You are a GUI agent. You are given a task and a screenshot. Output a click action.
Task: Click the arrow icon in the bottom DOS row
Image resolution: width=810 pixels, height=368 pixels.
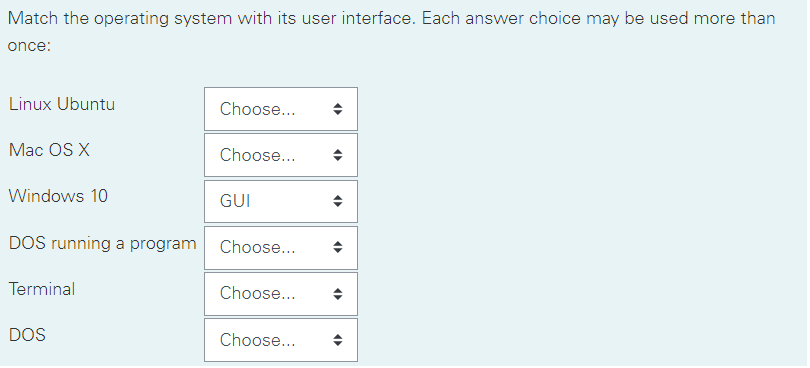tap(337, 340)
